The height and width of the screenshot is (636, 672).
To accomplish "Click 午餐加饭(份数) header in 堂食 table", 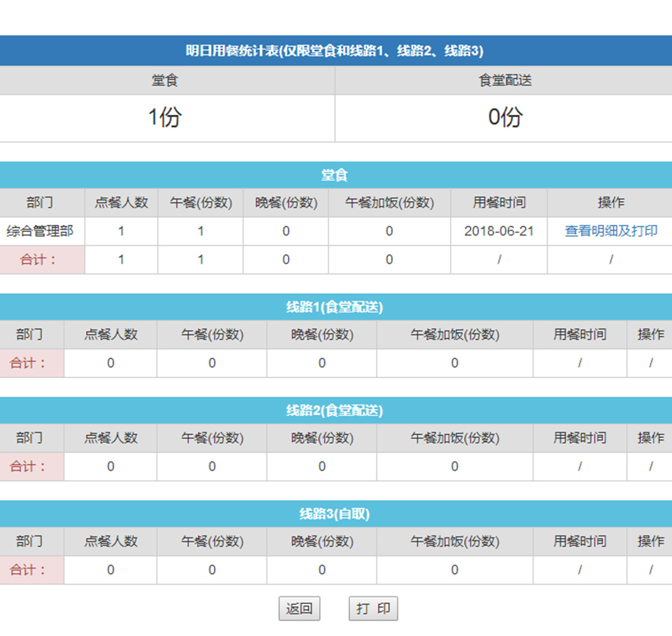I will click(389, 203).
